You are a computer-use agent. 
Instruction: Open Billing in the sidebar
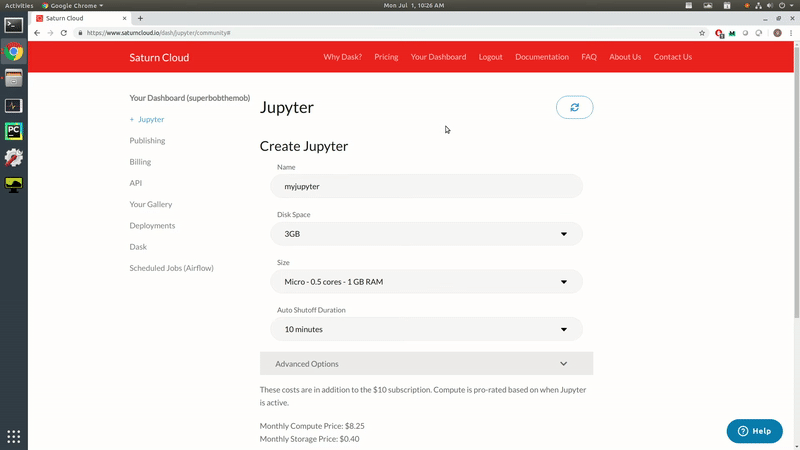pyautogui.click(x=140, y=162)
